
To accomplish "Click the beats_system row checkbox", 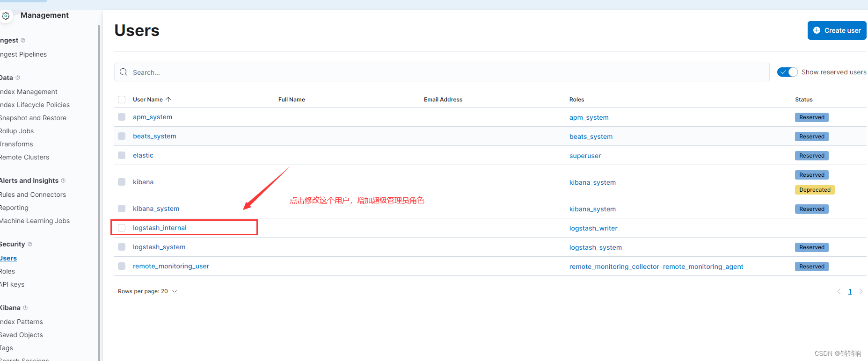I will pos(122,136).
